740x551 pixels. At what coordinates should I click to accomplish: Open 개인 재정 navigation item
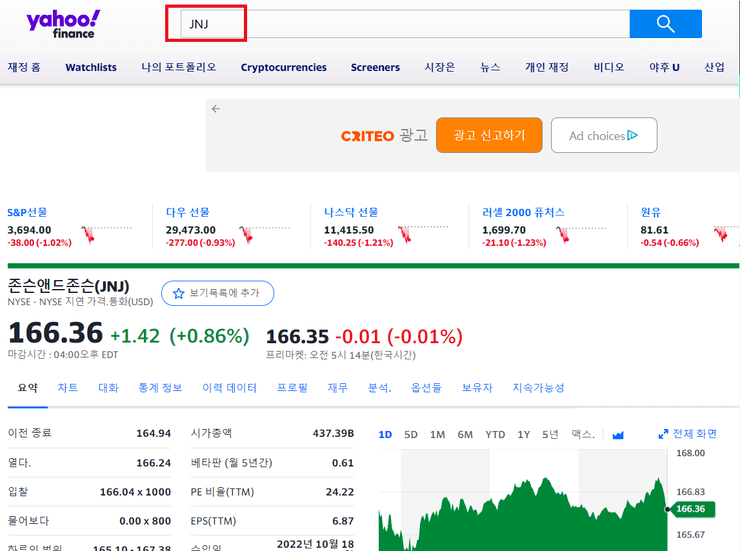(547, 67)
